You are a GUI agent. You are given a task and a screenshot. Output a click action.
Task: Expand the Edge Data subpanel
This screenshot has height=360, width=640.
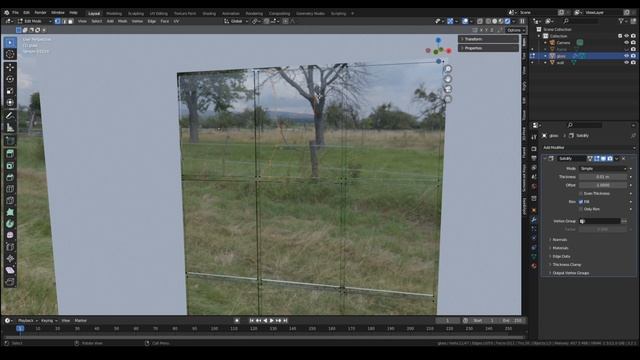(x=561, y=256)
